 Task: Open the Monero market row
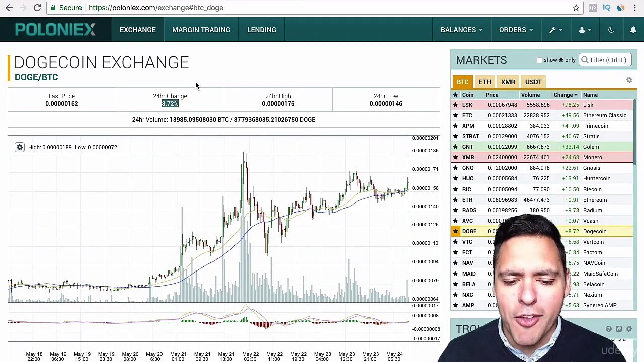coord(541,157)
